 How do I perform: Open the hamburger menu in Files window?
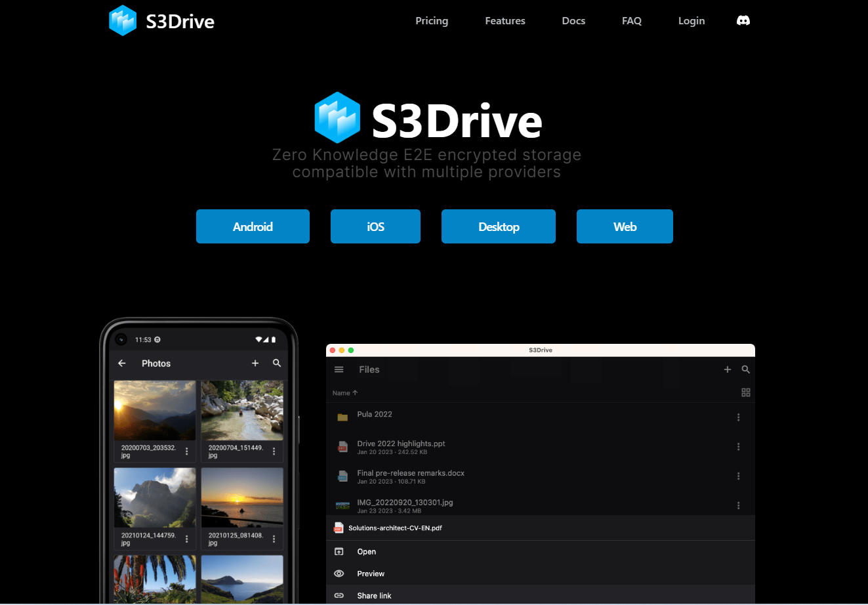pos(339,369)
